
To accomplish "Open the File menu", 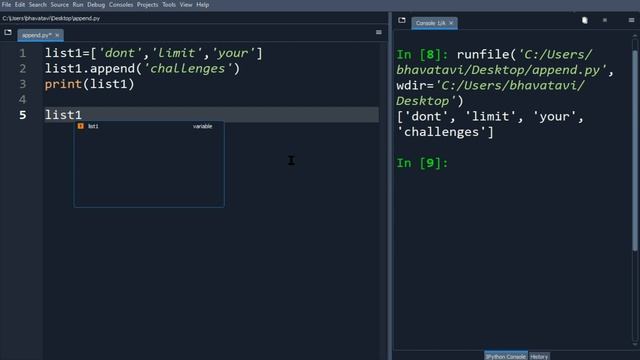I will pos(7,5).
